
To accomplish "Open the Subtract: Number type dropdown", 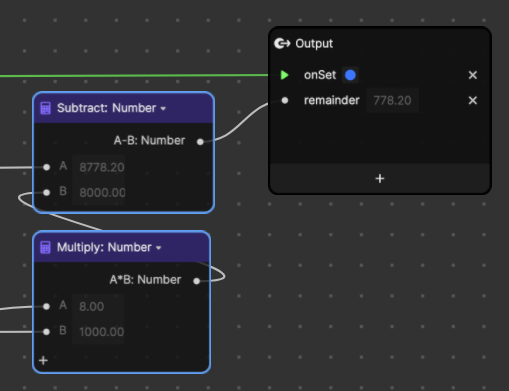I will point(163,109).
